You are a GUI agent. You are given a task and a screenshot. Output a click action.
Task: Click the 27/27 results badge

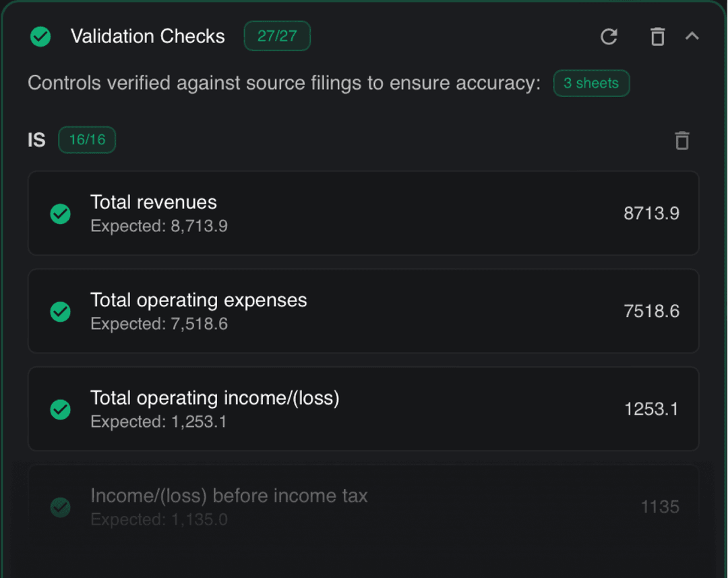(x=277, y=36)
